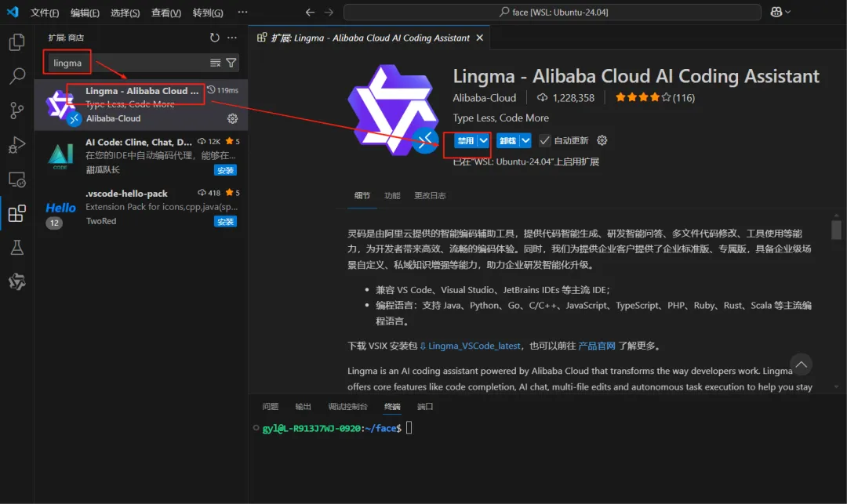Click the scroll-to-top arrow button
847x504 pixels.
coord(801,364)
